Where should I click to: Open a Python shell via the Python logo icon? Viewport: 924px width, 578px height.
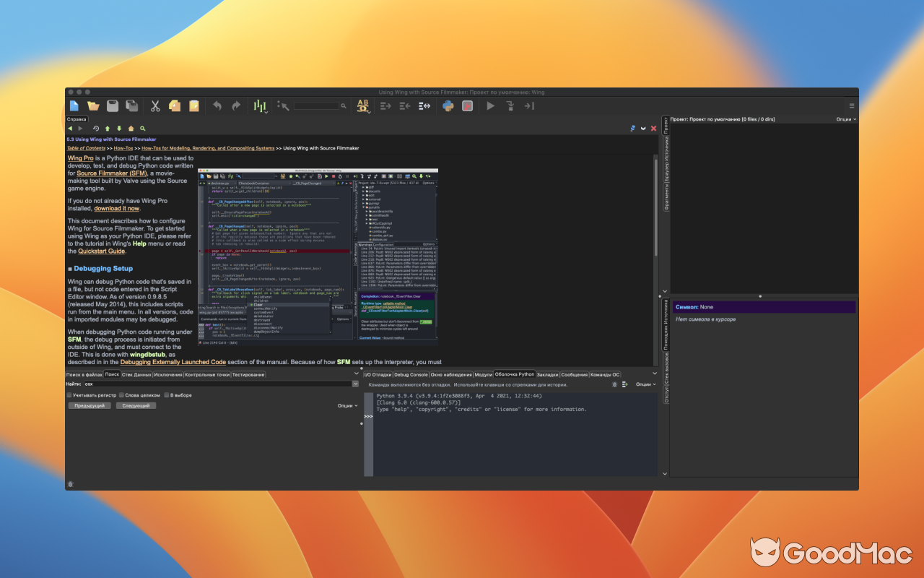coord(448,106)
